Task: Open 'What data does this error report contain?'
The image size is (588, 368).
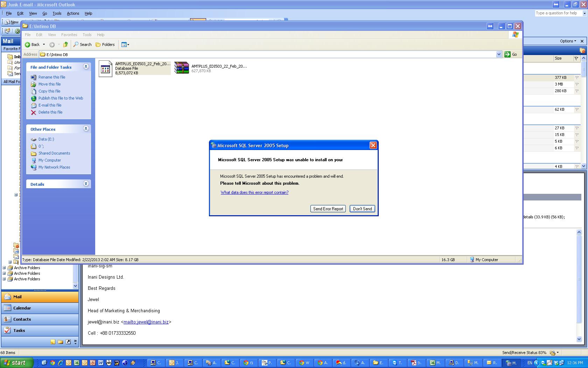Action: (x=254, y=192)
